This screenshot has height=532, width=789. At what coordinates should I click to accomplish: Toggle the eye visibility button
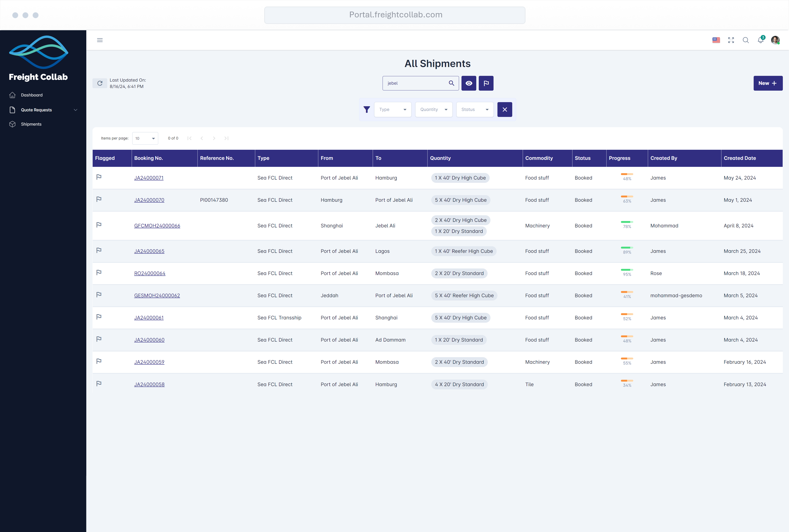click(x=469, y=83)
